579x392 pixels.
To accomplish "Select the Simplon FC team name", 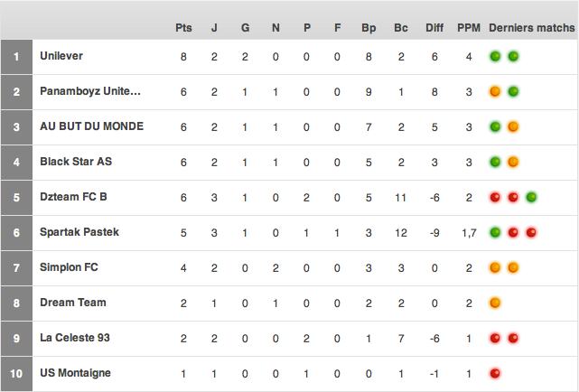I will [x=70, y=267].
